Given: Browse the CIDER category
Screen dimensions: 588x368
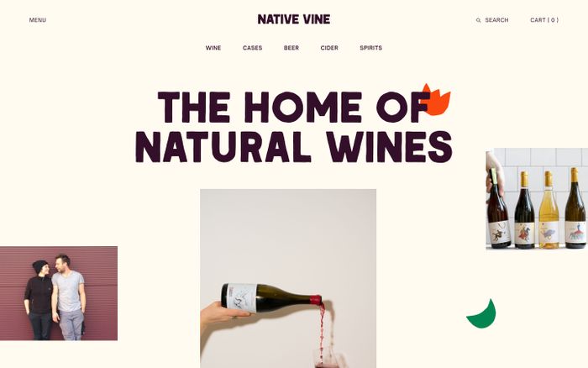Looking at the screenshot, I should 329,48.
